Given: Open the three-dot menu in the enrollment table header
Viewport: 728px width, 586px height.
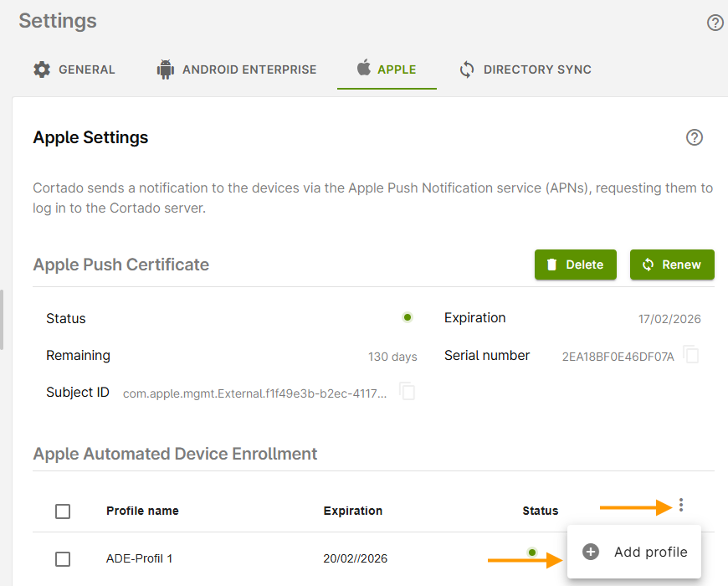Looking at the screenshot, I should coord(680,505).
